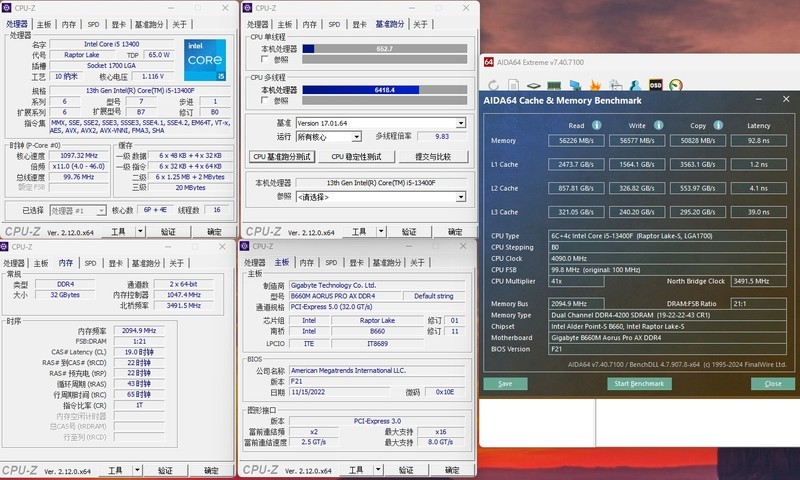Expand the 工具 arrow in the mainboard window
800x480 pixels.
pos(378,470)
